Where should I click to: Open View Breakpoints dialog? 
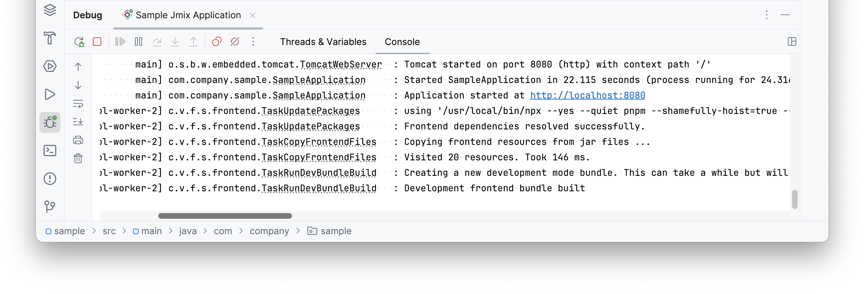[217, 42]
